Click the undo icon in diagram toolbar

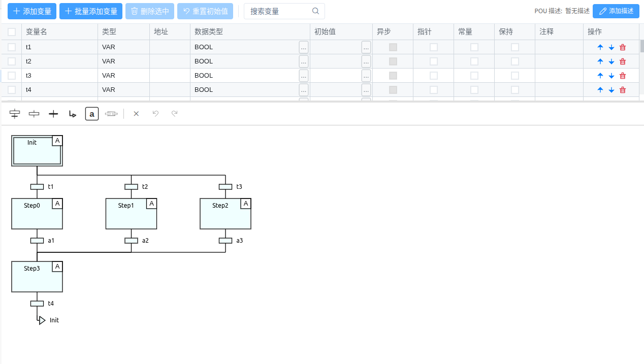coord(155,114)
